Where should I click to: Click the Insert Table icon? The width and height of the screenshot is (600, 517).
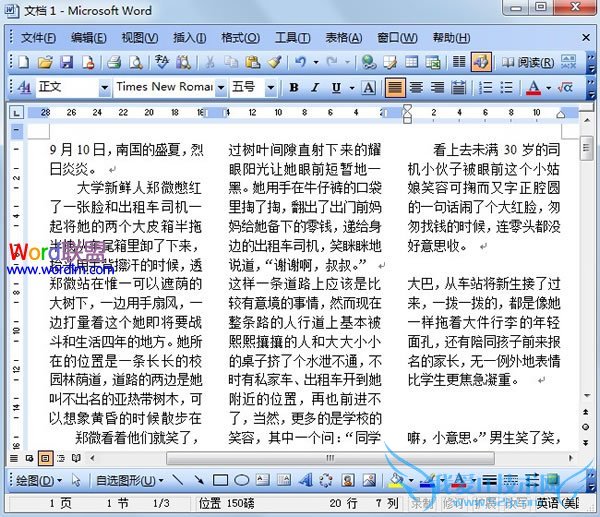pos(412,62)
